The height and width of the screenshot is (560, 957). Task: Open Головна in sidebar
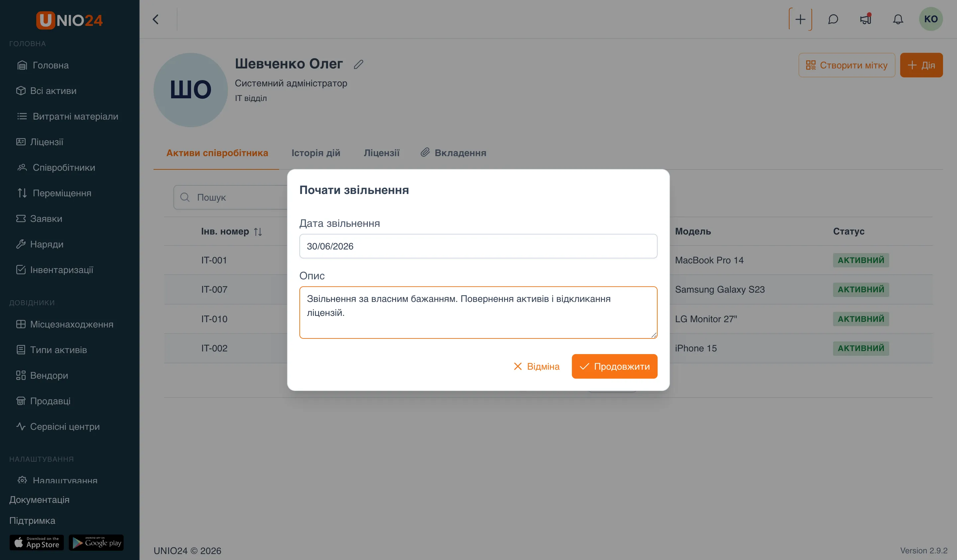[x=43, y=65]
